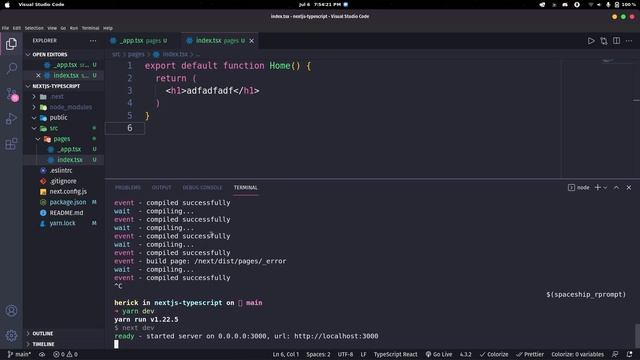
Task: Click the pages breadcrumb segment
Action: click(x=136, y=54)
